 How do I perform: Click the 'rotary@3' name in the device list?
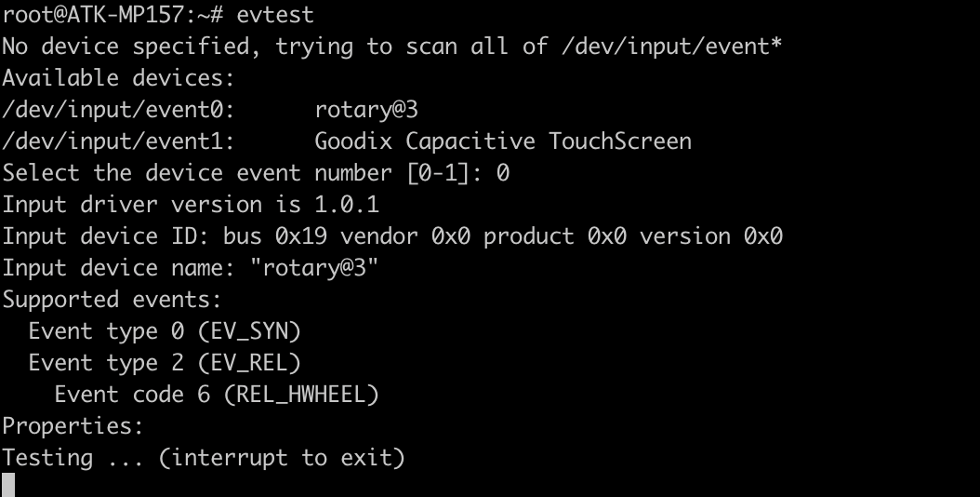tap(366, 110)
